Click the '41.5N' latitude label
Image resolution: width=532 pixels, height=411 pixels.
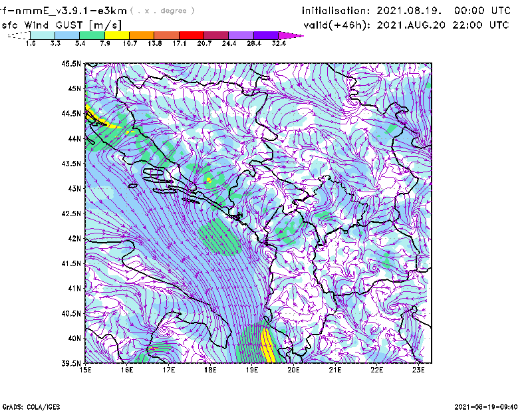[x=71, y=263]
